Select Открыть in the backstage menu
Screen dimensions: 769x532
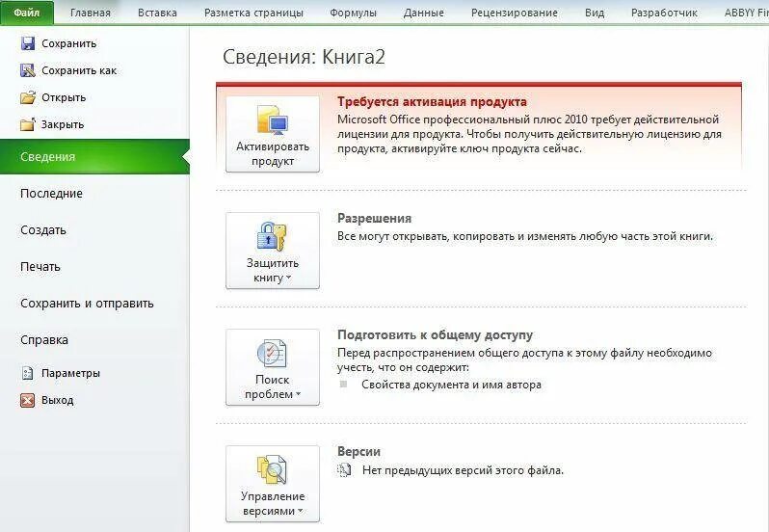64,97
